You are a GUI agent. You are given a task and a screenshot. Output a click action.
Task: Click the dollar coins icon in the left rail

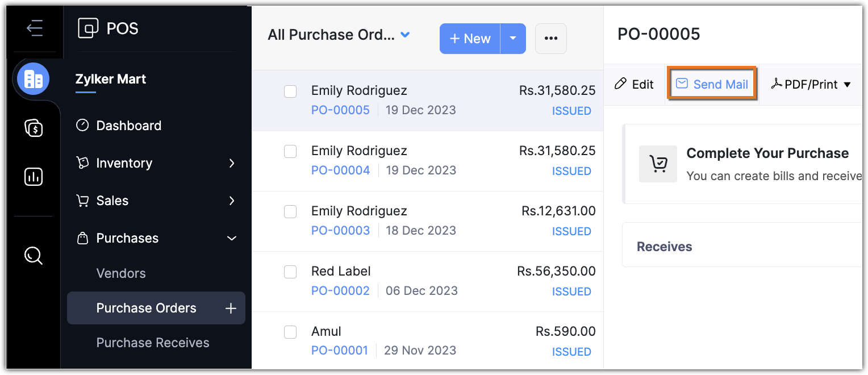point(34,128)
